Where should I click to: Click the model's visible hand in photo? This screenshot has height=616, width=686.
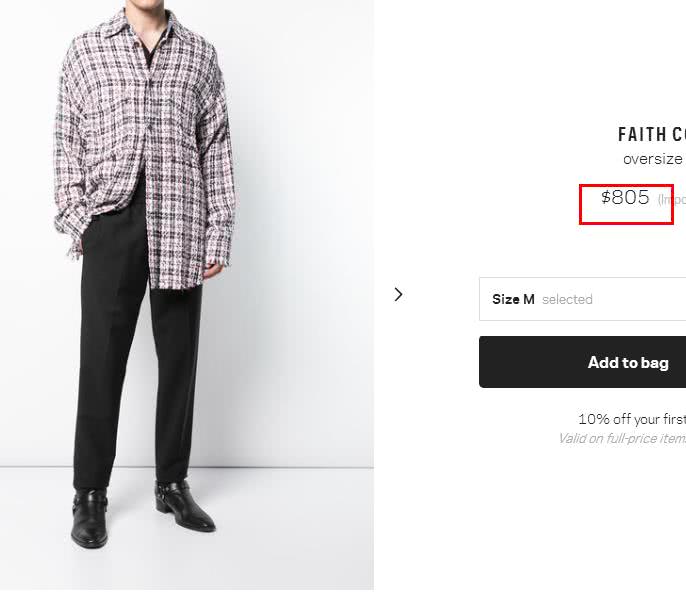[x=213, y=268]
